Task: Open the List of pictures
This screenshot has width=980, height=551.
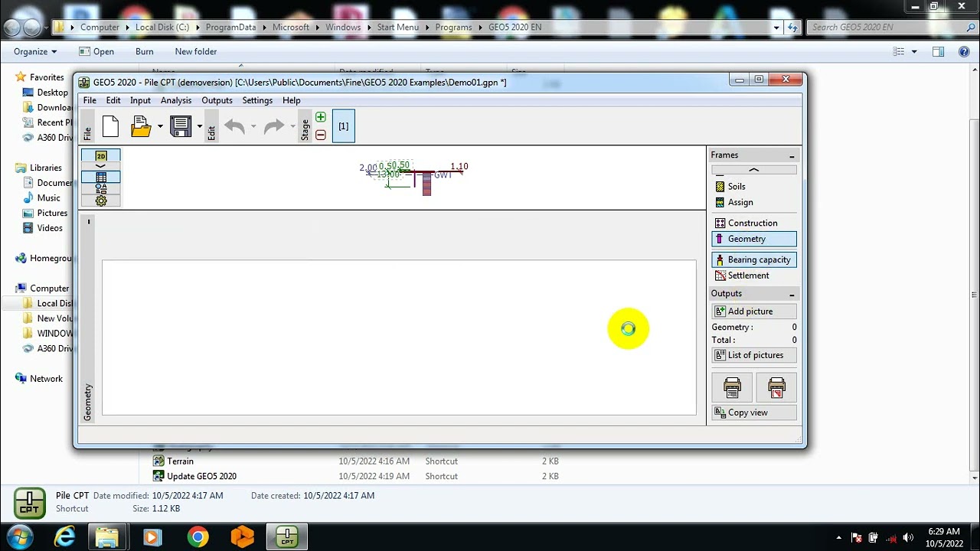Action: pyautogui.click(x=754, y=355)
